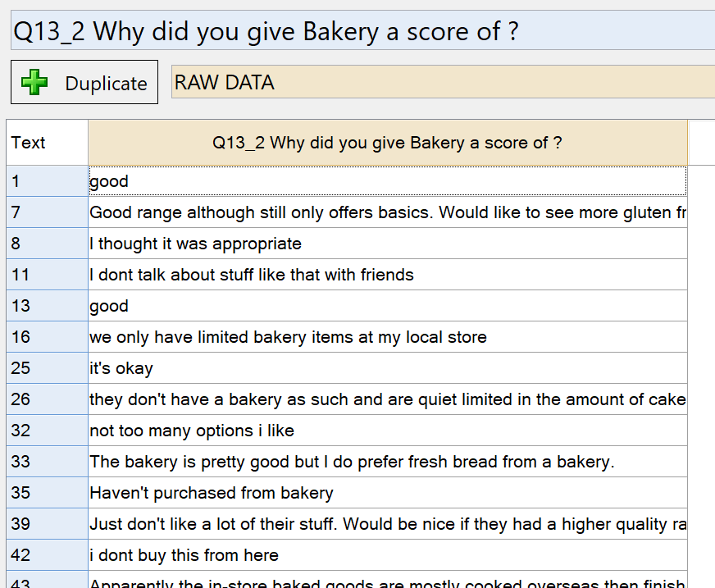
Task: Click the first cell containing 'good'
Action: click(x=388, y=181)
